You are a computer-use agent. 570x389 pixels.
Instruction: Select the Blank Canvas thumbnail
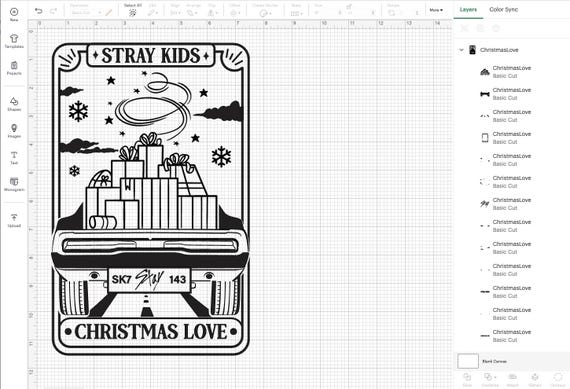coord(468,361)
